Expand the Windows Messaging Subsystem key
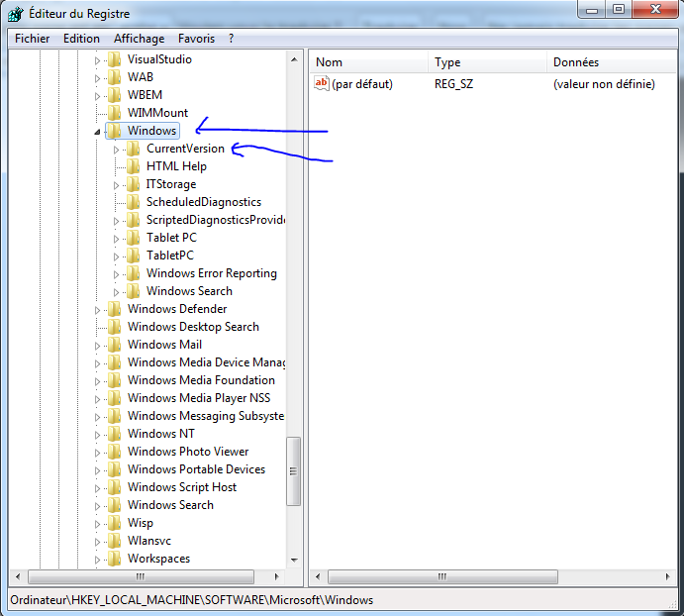Screen dimensions: 684x616 (x=97, y=417)
